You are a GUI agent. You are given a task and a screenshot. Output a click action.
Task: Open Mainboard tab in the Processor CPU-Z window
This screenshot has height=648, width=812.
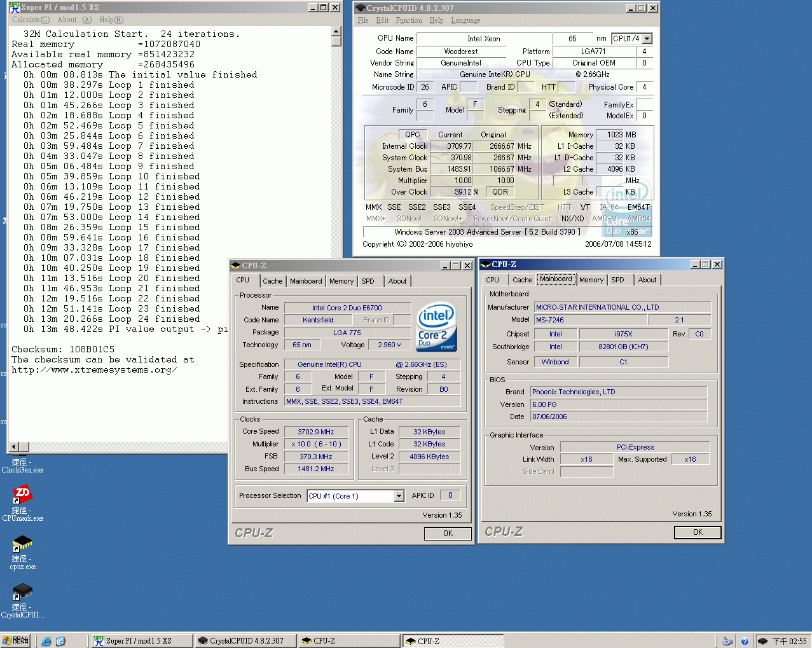[x=306, y=281]
